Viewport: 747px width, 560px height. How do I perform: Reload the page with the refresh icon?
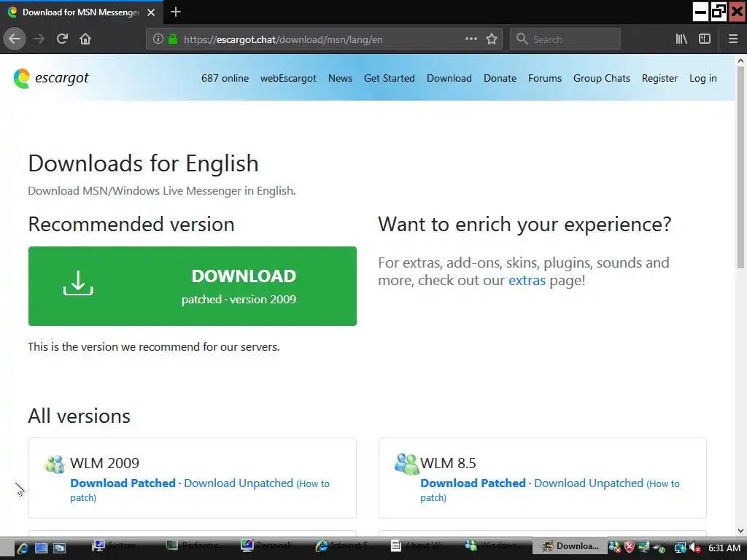click(62, 39)
